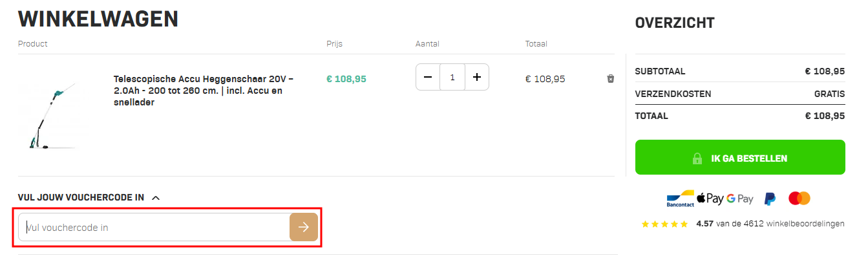Image resolution: width=868 pixels, height=271 pixels.
Task: Click the Mastercard logo
Action: [x=799, y=198]
